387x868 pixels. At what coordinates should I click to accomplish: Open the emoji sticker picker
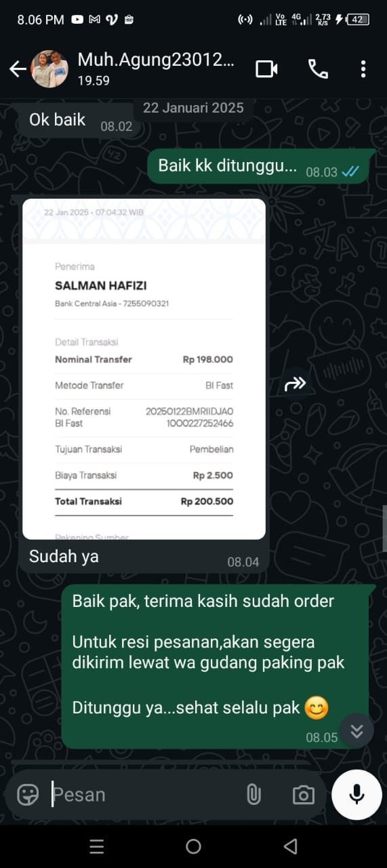click(28, 794)
